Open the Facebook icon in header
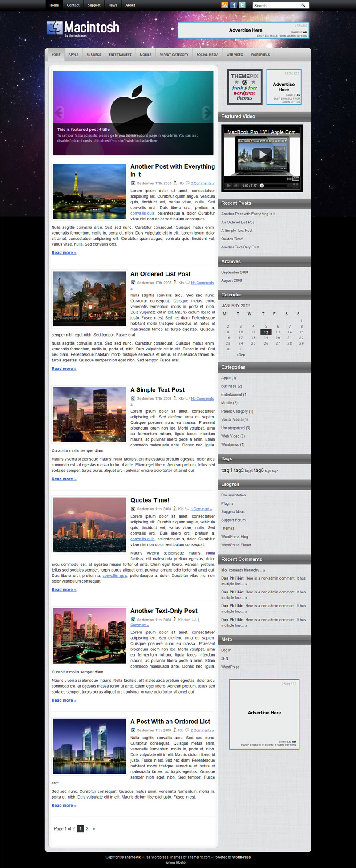The height and width of the screenshot is (868, 356). coord(233,5)
